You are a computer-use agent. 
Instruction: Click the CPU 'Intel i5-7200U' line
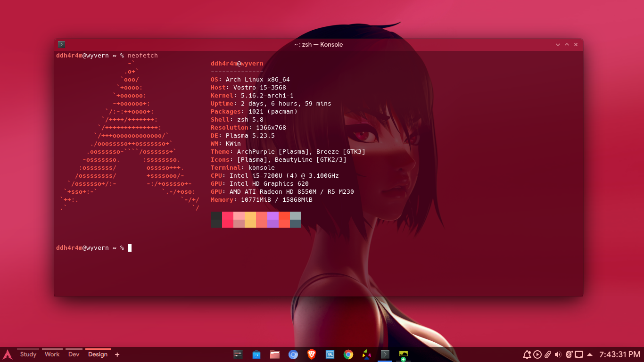[275, 176]
